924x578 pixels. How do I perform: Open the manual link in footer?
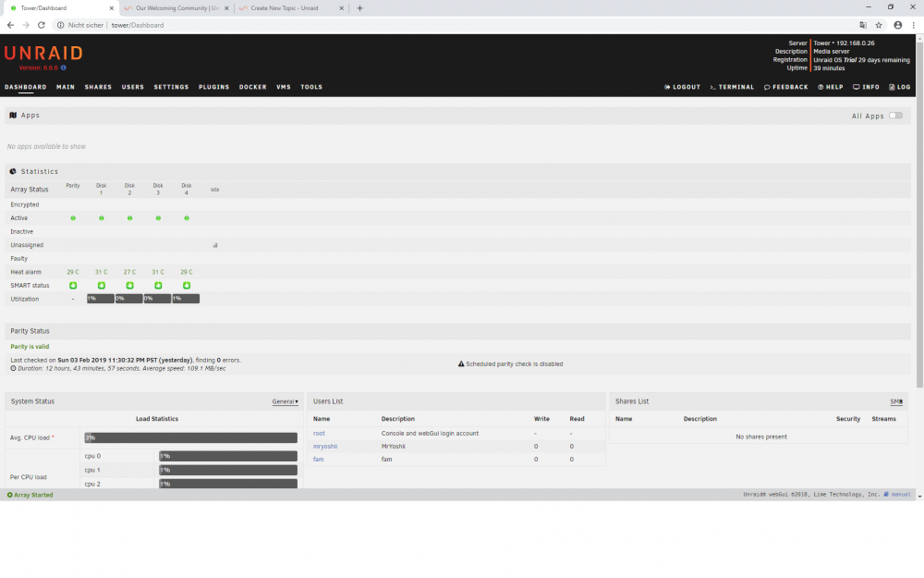[897, 494]
